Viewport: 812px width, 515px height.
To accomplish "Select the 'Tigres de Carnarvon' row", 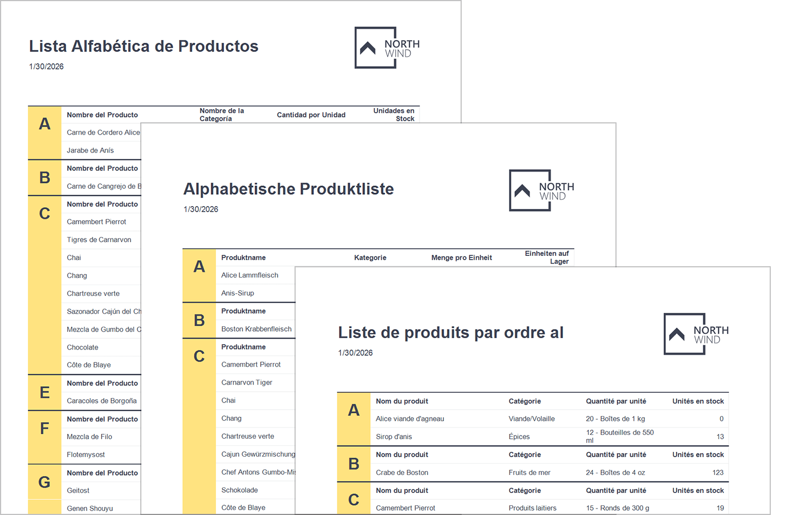I will [101, 240].
